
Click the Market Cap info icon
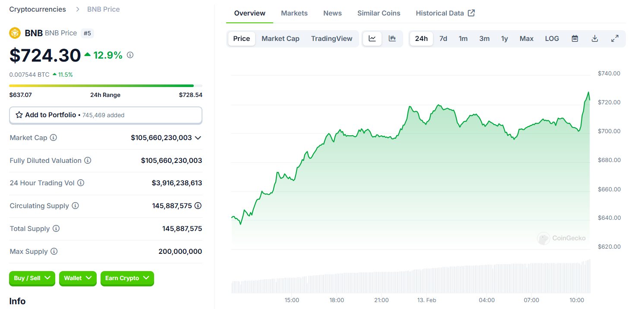pos(54,137)
